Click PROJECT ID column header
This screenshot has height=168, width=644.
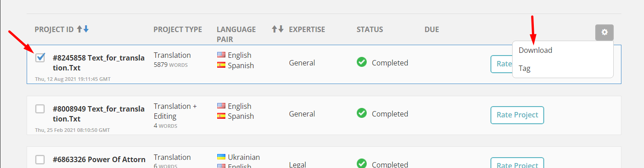(54, 29)
